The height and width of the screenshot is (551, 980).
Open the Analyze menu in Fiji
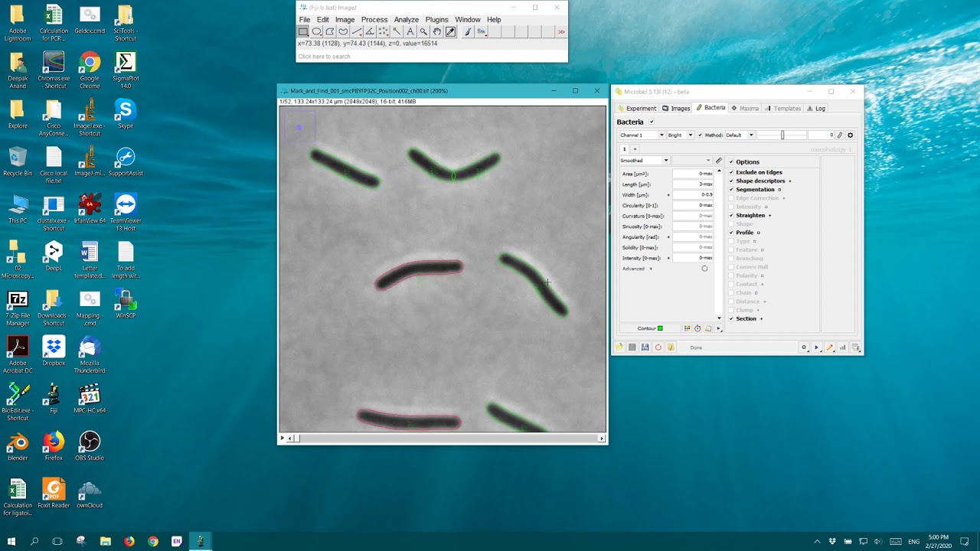coord(406,20)
